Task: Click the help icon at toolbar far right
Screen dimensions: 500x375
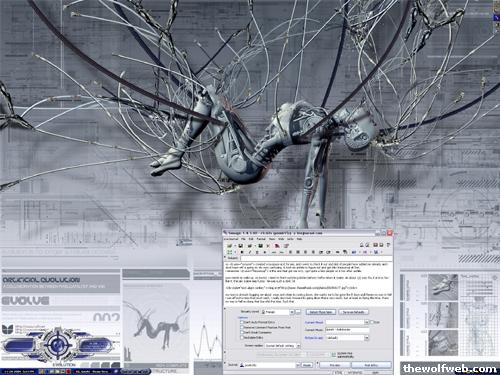Action: click(388, 245)
